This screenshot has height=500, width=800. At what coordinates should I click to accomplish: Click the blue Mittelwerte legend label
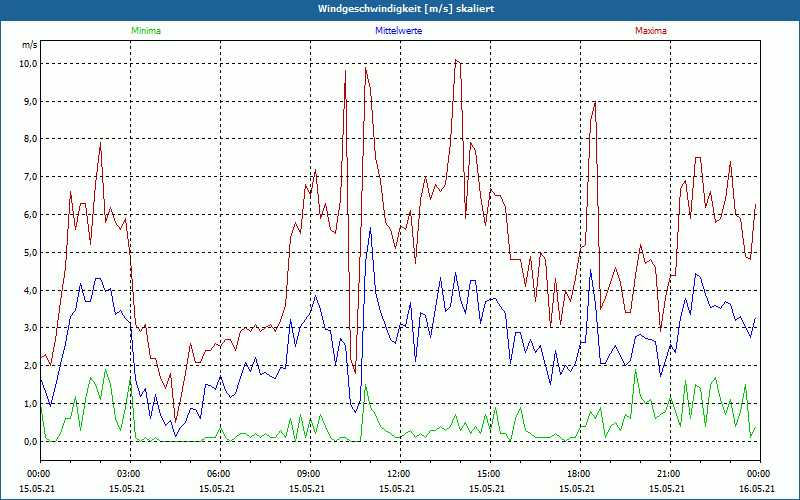coord(398,31)
